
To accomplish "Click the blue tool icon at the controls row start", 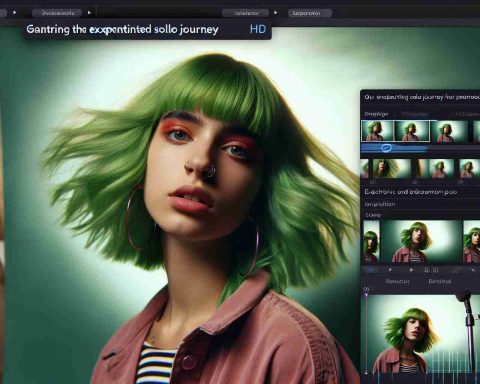I will (x=372, y=270).
